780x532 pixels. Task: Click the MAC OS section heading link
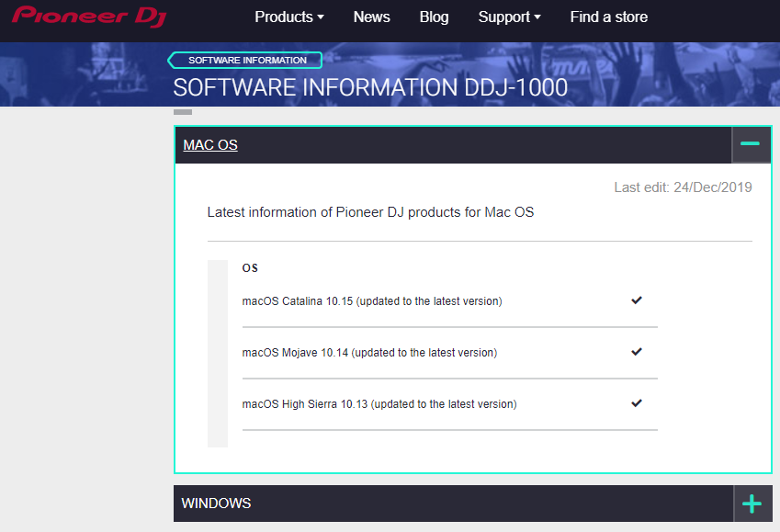tap(210, 145)
